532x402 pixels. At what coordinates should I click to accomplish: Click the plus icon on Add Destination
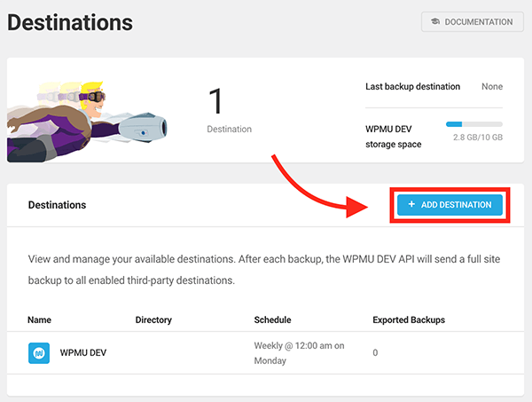[411, 205]
